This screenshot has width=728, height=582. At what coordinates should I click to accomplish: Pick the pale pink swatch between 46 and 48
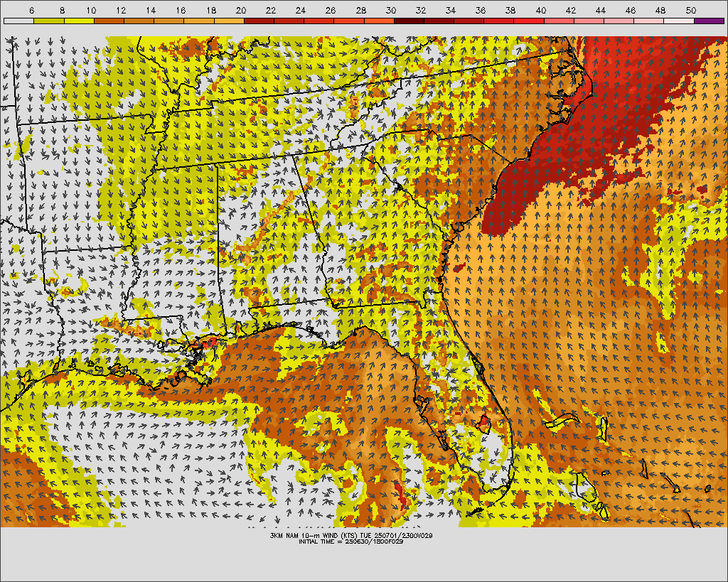point(648,21)
